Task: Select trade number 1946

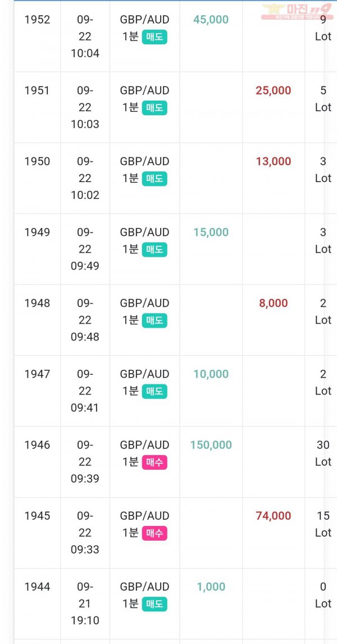Action: [37, 445]
